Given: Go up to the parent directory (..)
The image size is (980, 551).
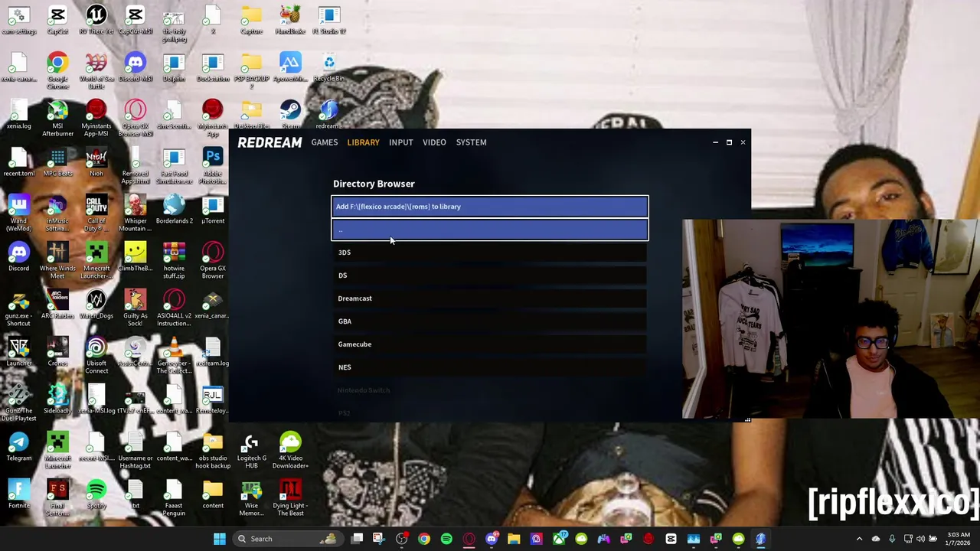Looking at the screenshot, I should click(x=490, y=230).
